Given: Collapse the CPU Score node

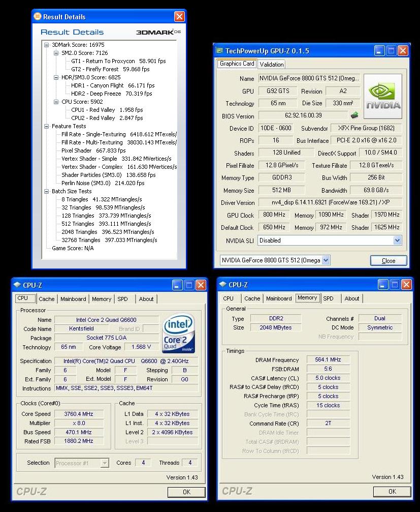Looking at the screenshot, I should tap(56, 102).
